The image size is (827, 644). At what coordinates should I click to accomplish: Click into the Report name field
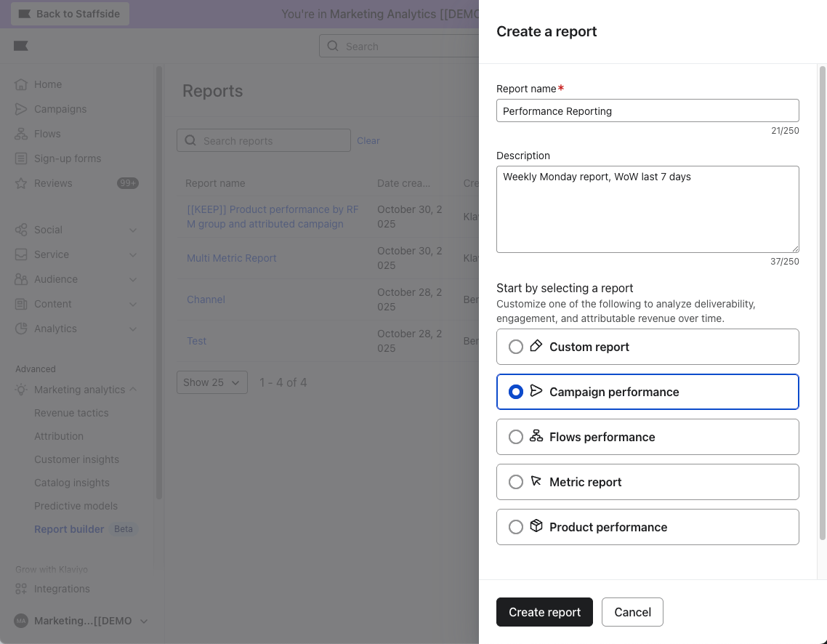pyautogui.click(x=647, y=111)
